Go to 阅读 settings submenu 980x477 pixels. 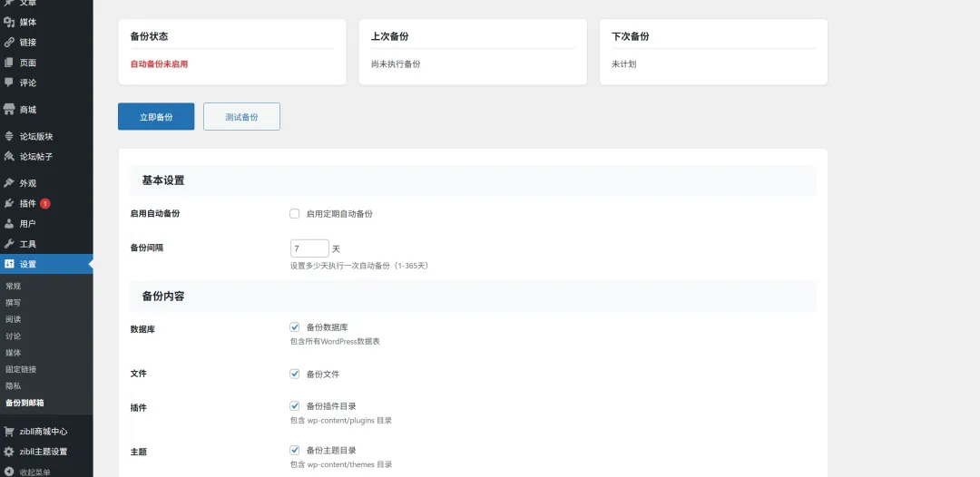[x=13, y=319]
